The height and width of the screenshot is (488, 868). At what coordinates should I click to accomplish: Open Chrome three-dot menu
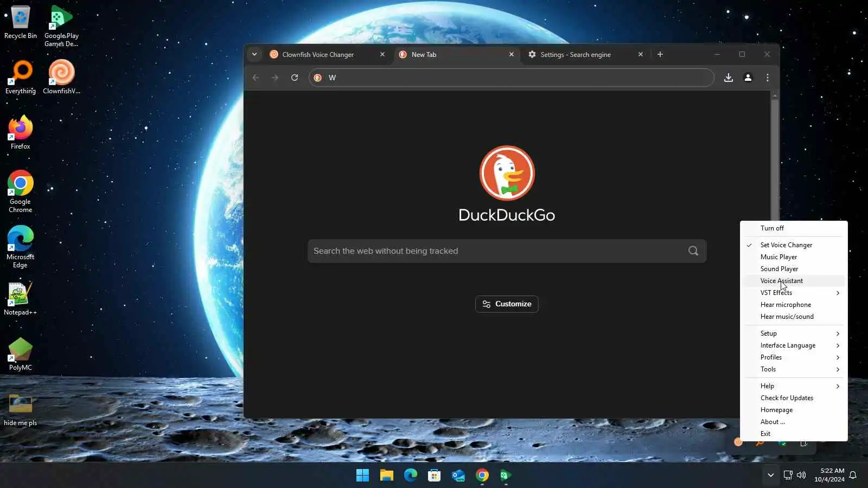coord(768,78)
